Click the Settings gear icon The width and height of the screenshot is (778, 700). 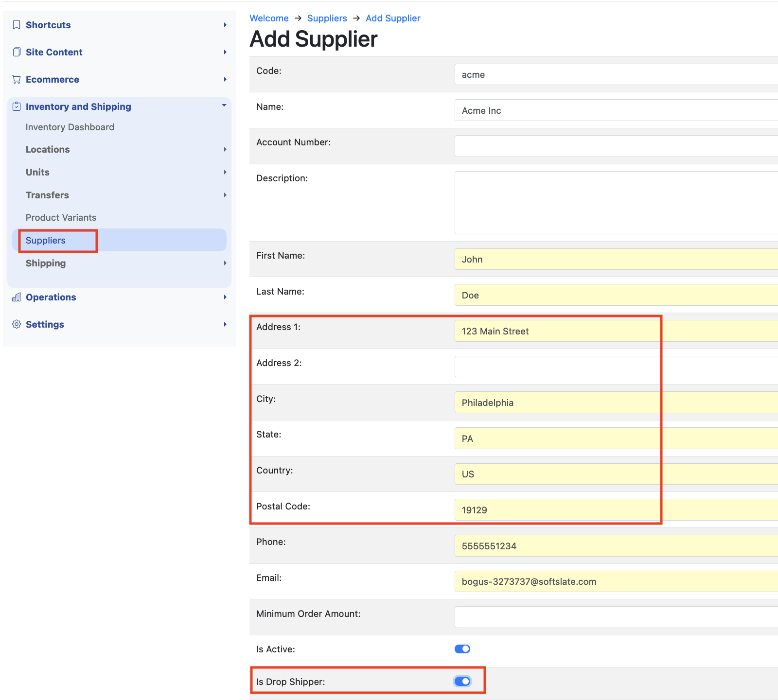[x=17, y=324]
